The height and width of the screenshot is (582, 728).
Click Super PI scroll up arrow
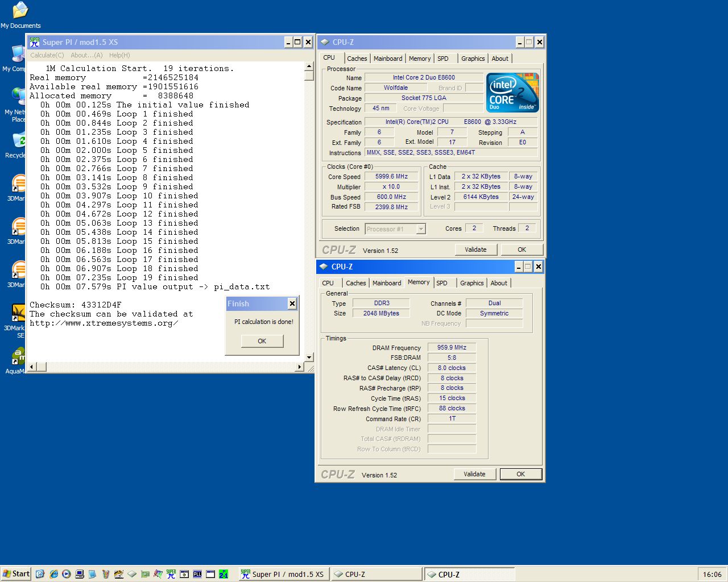click(x=309, y=66)
